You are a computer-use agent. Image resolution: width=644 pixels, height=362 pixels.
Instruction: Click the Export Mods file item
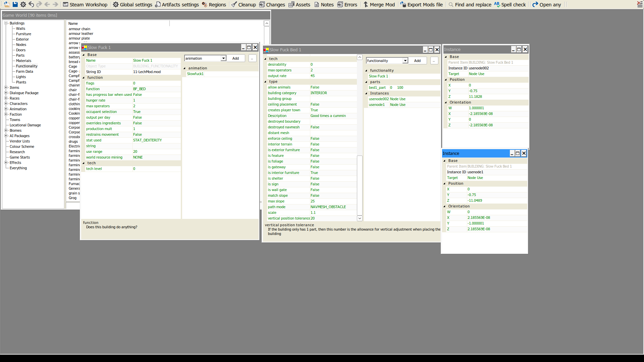point(421,4)
